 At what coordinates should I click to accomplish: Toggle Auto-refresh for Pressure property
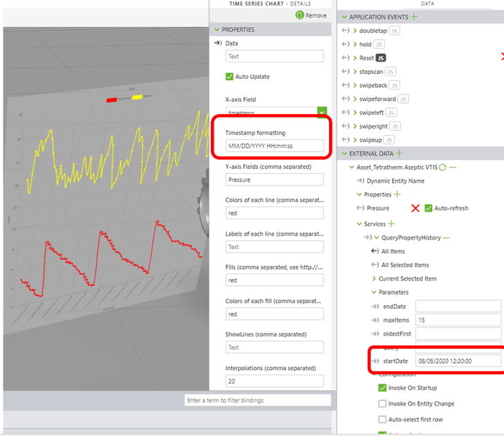click(x=428, y=208)
